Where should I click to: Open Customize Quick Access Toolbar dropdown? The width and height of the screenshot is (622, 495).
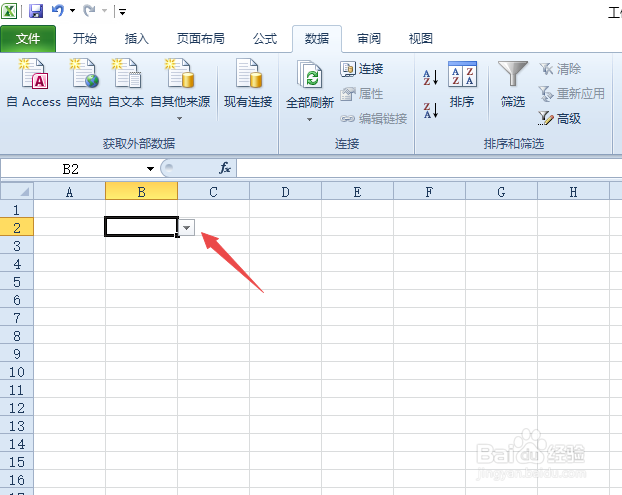[x=123, y=12]
